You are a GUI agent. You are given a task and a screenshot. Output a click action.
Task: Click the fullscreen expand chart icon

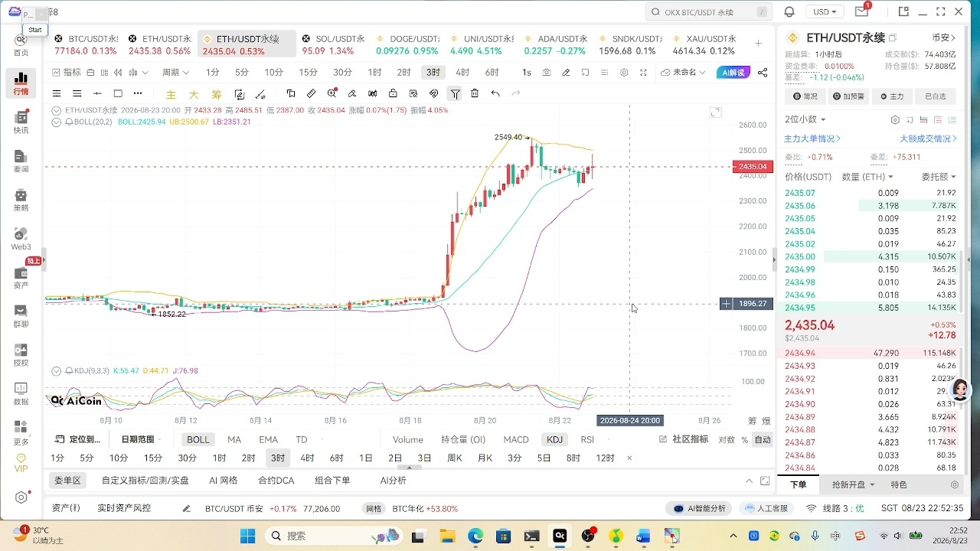pyautogui.click(x=643, y=72)
